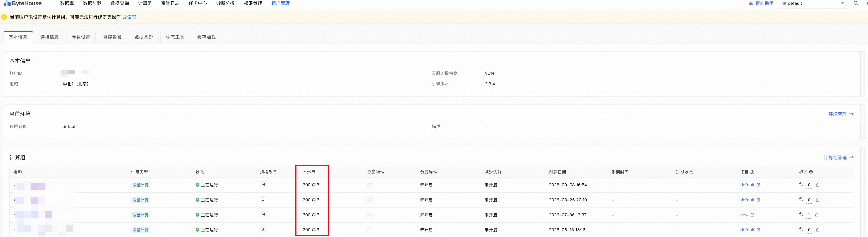The height and width of the screenshot is (237, 868).
Task: Click external-link icon in the 2026-06-18 15:16 row
Action: 758,230
